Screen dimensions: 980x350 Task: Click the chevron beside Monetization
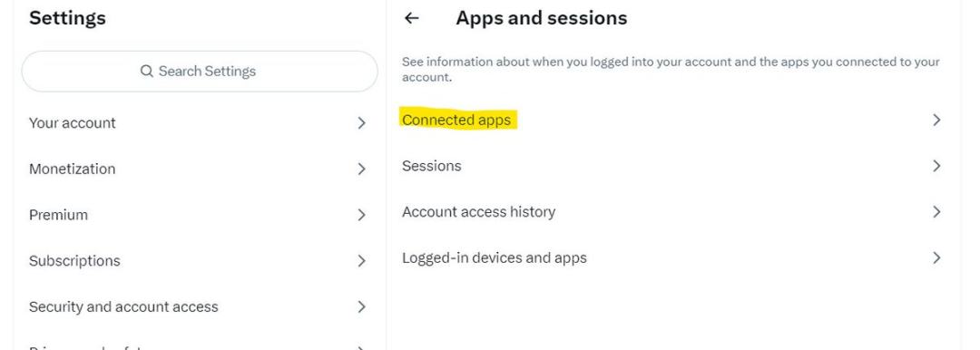pos(361,169)
